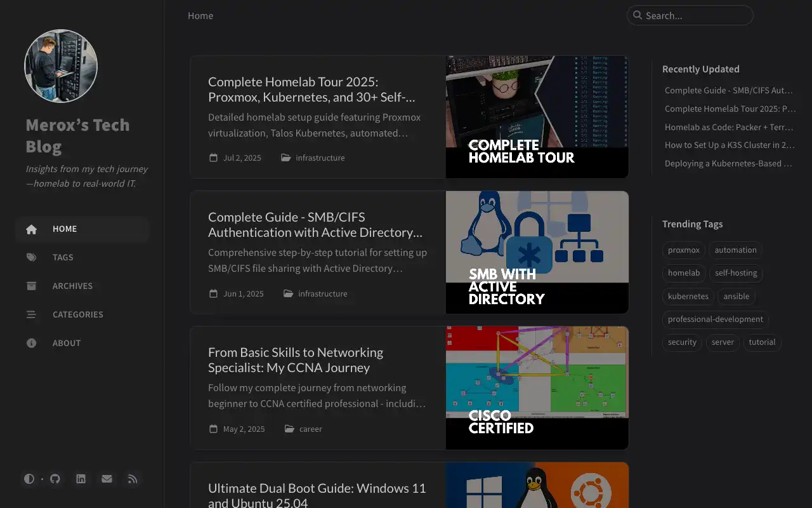Click the Home house icon in the sidebar
812x508 pixels.
pyautogui.click(x=32, y=229)
